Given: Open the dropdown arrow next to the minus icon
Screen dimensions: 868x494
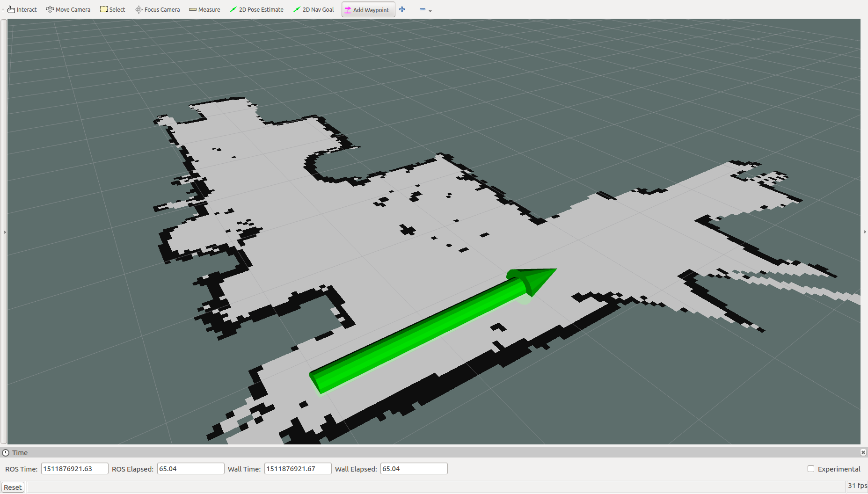Looking at the screenshot, I should (430, 11).
